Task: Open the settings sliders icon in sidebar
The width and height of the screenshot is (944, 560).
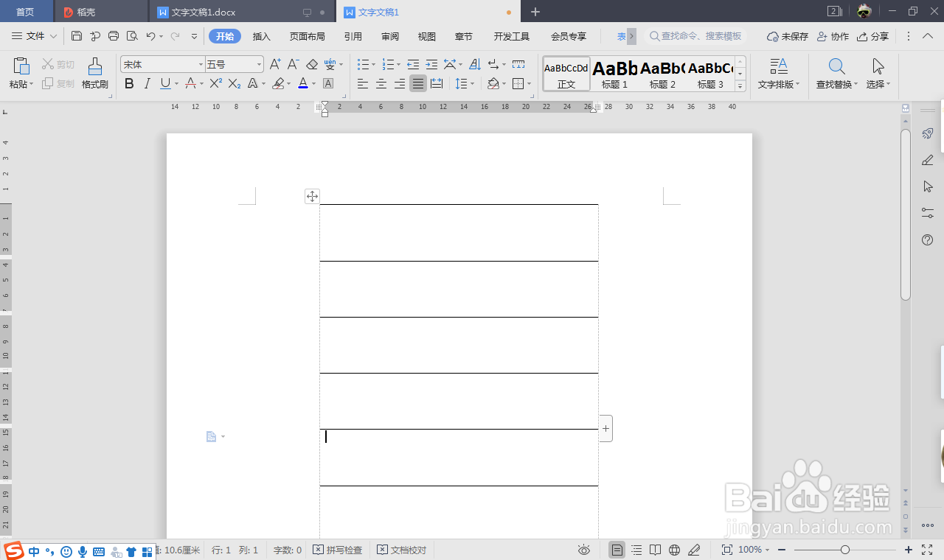Action: coord(928,213)
